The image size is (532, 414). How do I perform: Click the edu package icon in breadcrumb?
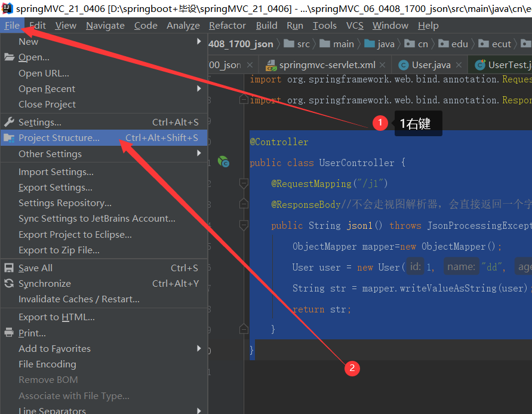444,44
